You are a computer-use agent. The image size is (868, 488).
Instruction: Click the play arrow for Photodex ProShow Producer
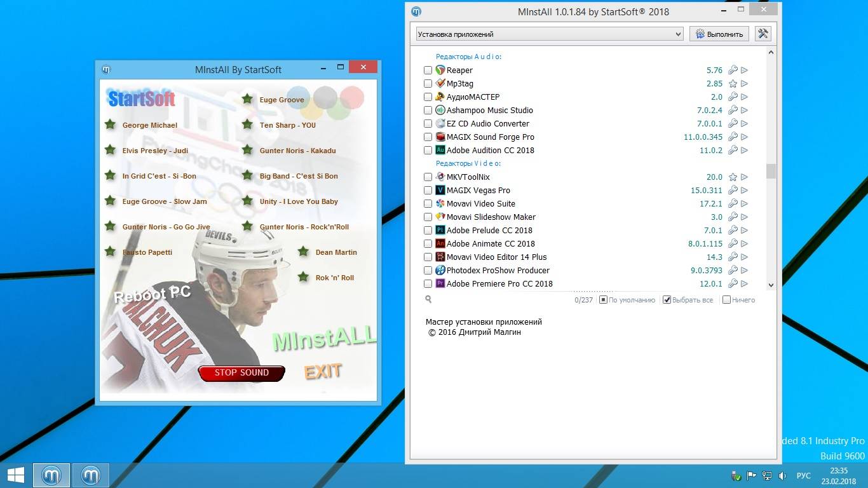(744, 271)
